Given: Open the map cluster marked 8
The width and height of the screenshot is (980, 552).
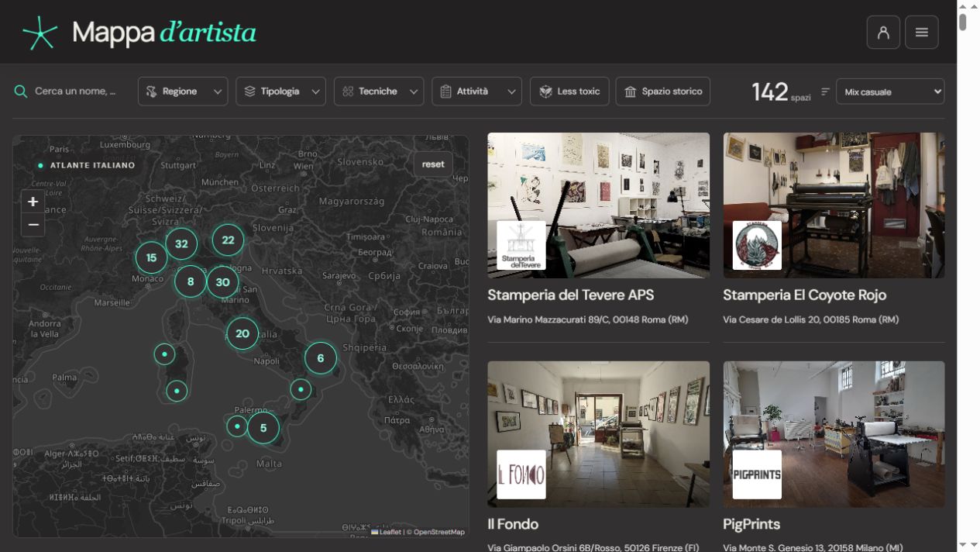Looking at the screenshot, I should [191, 282].
